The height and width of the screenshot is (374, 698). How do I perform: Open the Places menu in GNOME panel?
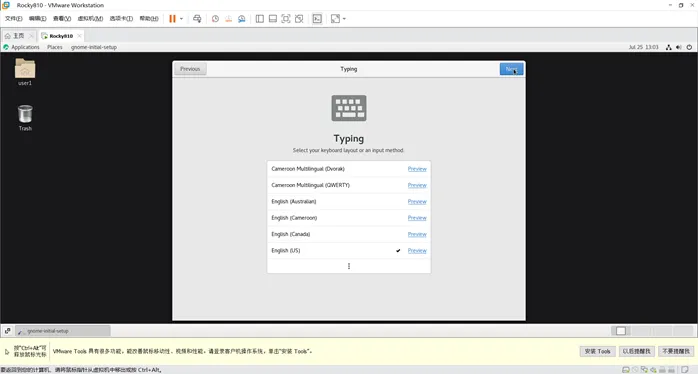(x=55, y=47)
